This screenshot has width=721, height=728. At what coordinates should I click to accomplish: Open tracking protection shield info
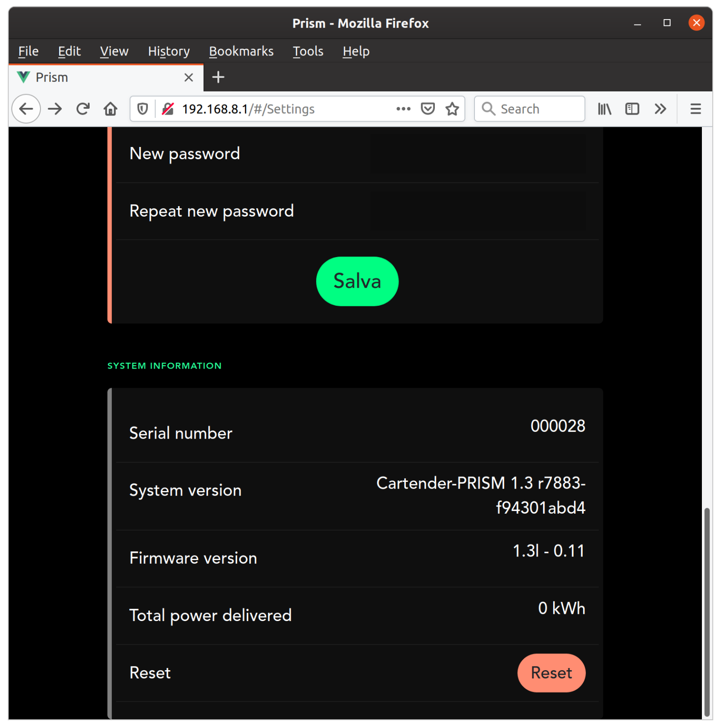pyautogui.click(x=142, y=109)
